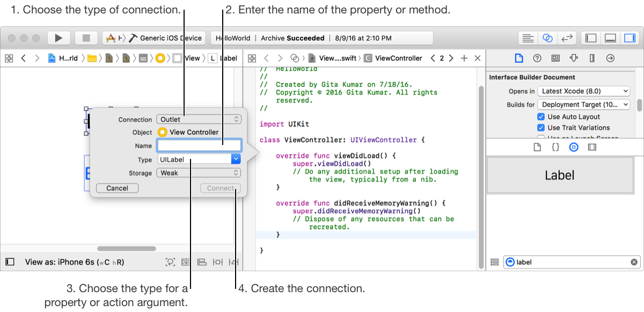Open the Size inspector
The height and width of the screenshot is (312, 644).
click(592, 58)
